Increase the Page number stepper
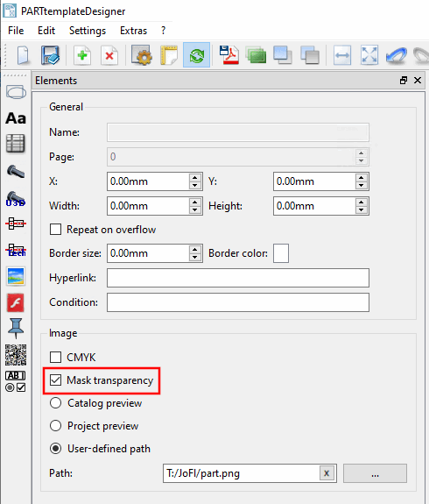The width and height of the screenshot is (429, 504). point(362,153)
